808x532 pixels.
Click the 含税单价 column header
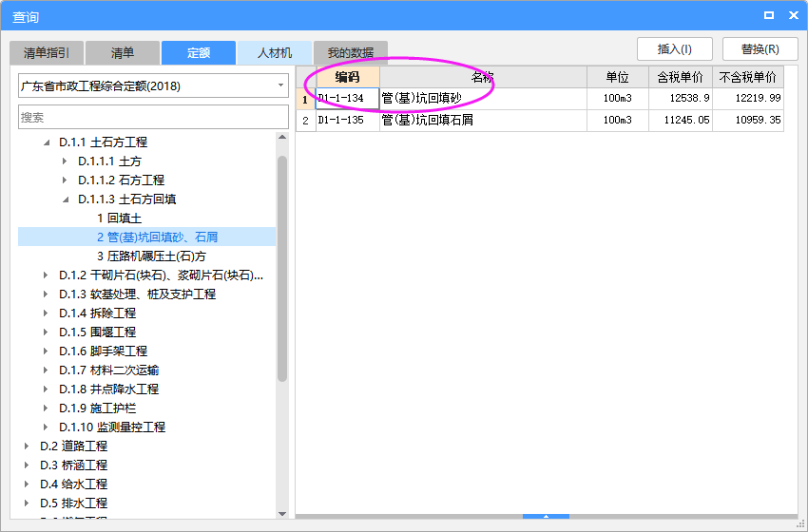coord(681,77)
